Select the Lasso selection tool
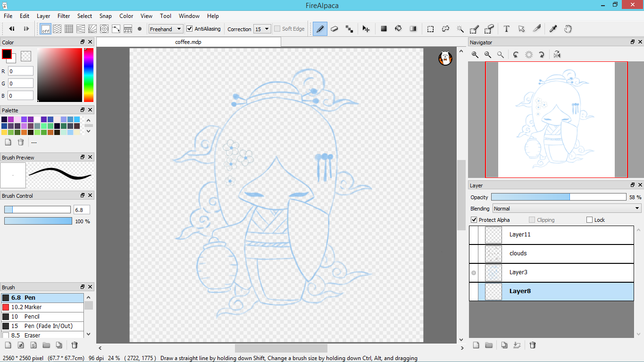 click(445, 29)
